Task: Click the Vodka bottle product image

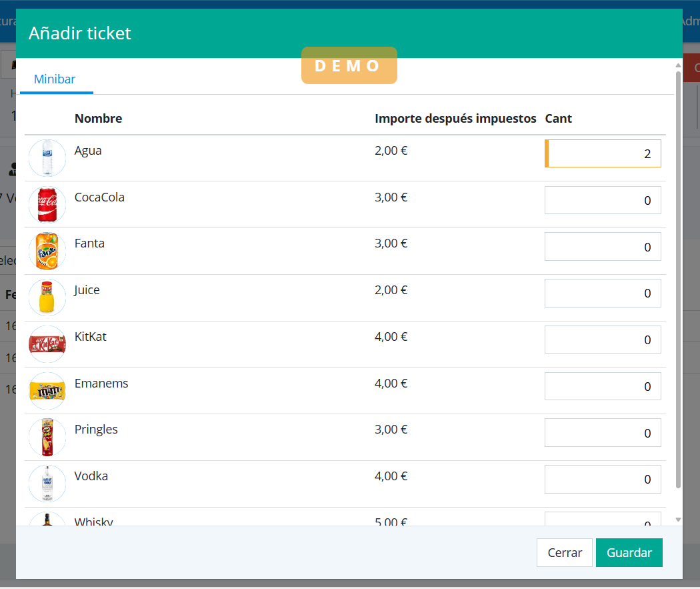Action: point(47,484)
